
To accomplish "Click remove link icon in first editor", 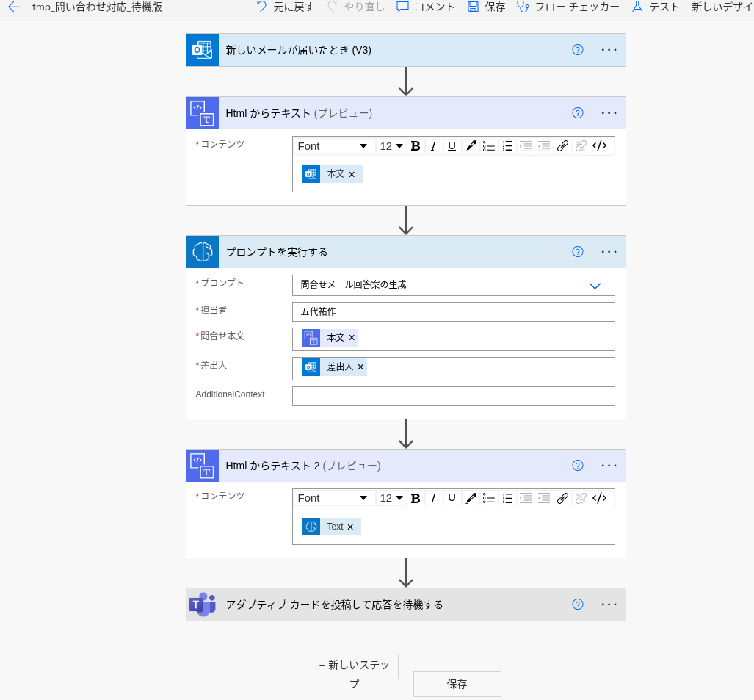I will [x=581, y=146].
